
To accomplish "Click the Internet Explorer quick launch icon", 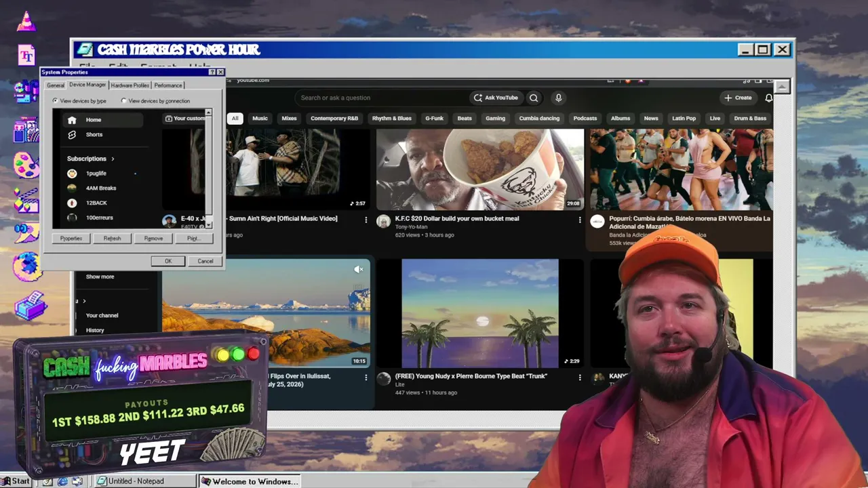I will tap(62, 481).
